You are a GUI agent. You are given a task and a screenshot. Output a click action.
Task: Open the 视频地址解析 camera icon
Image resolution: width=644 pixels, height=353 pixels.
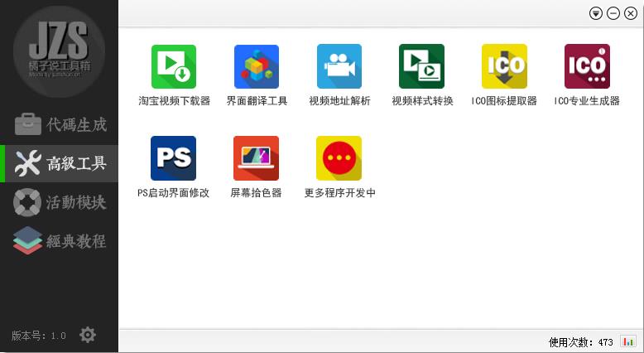point(339,67)
